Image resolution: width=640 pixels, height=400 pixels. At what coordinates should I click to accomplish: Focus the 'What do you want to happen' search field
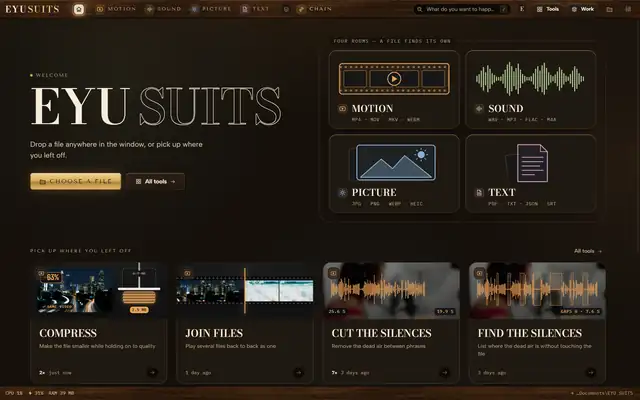pyautogui.click(x=461, y=9)
